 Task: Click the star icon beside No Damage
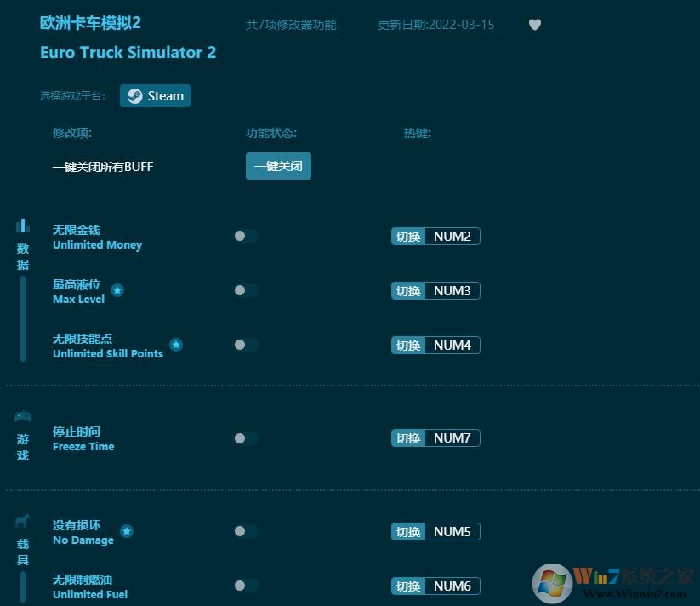pos(126,530)
